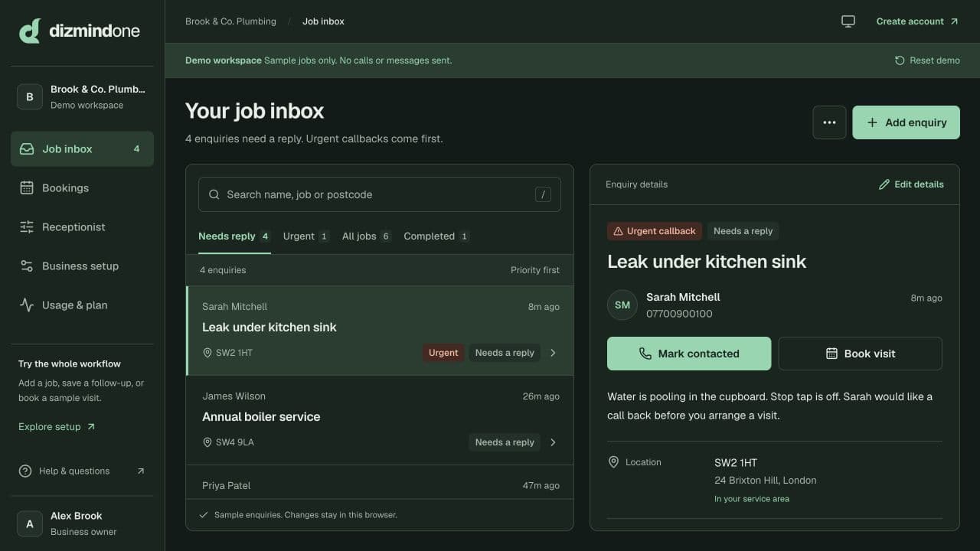980x551 pixels.
Task: Open the Alex Brook account menu
Action: [x=82, y=524]
